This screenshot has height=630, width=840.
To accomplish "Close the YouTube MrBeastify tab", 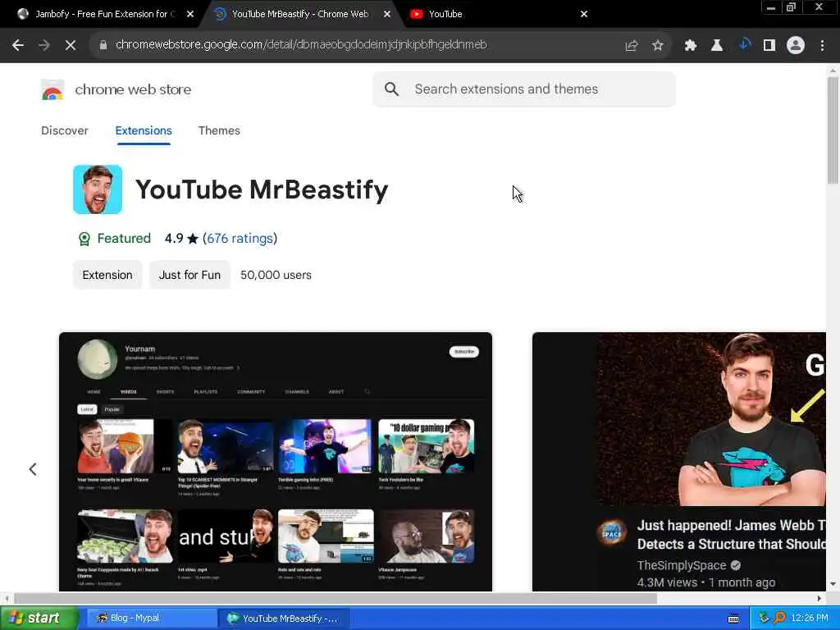I will click(387, 15).
